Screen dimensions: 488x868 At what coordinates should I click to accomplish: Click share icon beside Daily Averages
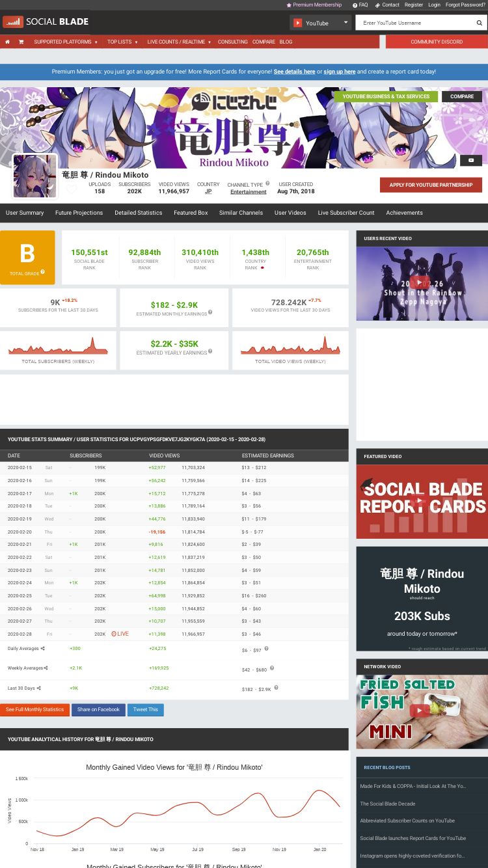tap(43, 649)
